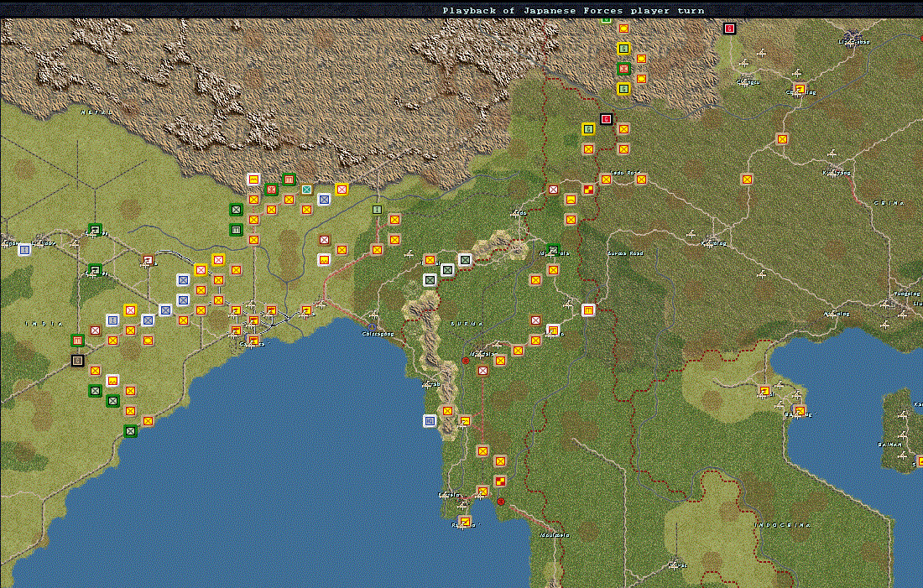Click the 'INDOCHINA' region label
The width and height of the screenshot is (923, 588).
(x=782, y=525)
